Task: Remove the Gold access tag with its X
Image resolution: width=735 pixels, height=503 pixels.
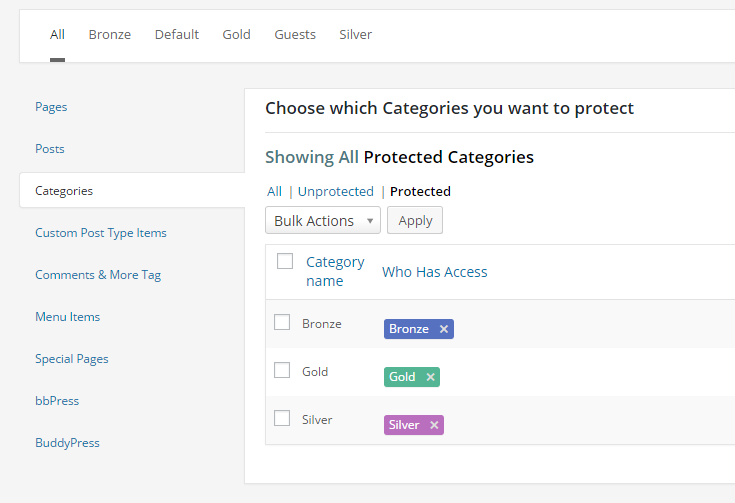Action: (x=430, y=377)
